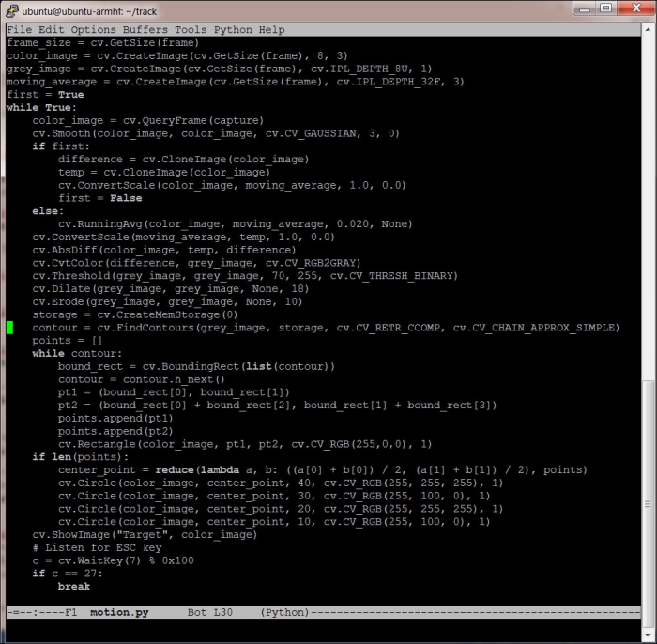
Task: Open the Python menu
Action: click(233, 30)
